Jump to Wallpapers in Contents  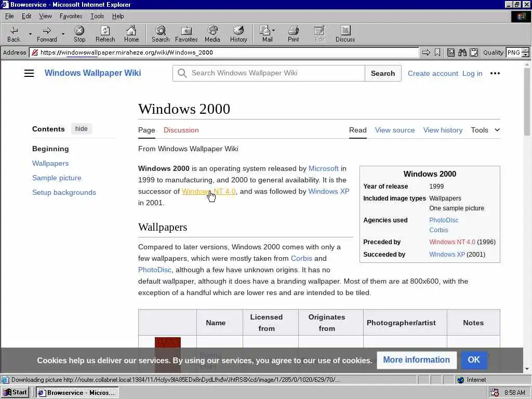click(x=50, y=163)
